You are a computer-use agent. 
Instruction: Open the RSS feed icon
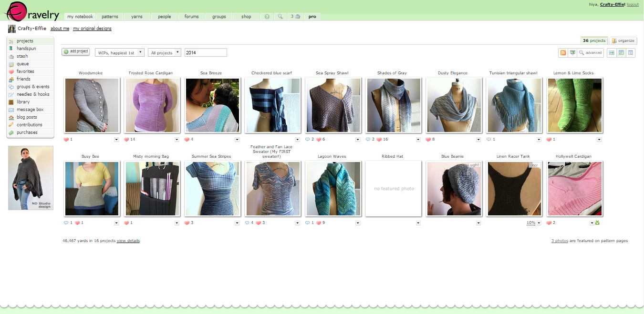563,53
